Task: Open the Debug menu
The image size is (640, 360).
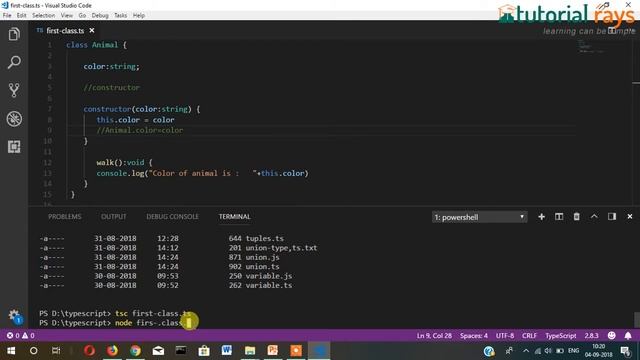Action: (x=100, y=16)
